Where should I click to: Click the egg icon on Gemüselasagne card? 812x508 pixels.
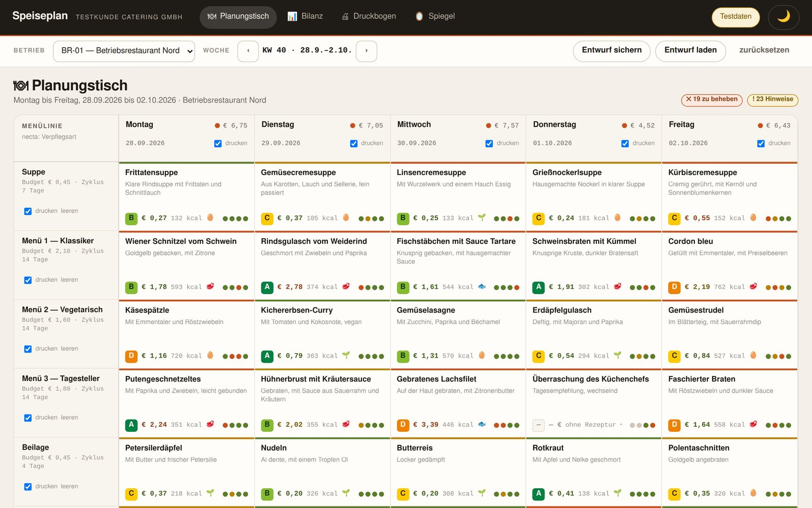click(x=482, y=355)
